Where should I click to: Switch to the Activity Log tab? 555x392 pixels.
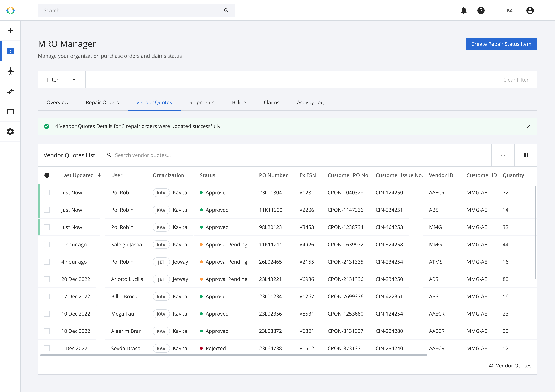pos(310,102)
